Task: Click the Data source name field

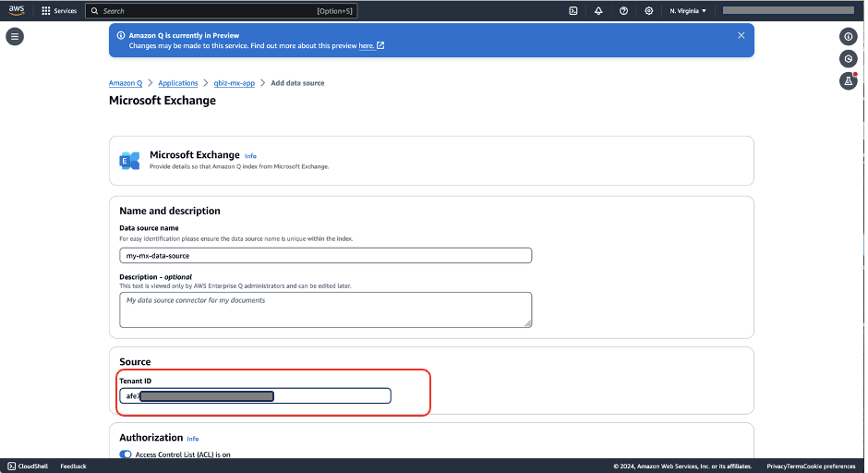Action: point(325,255)
